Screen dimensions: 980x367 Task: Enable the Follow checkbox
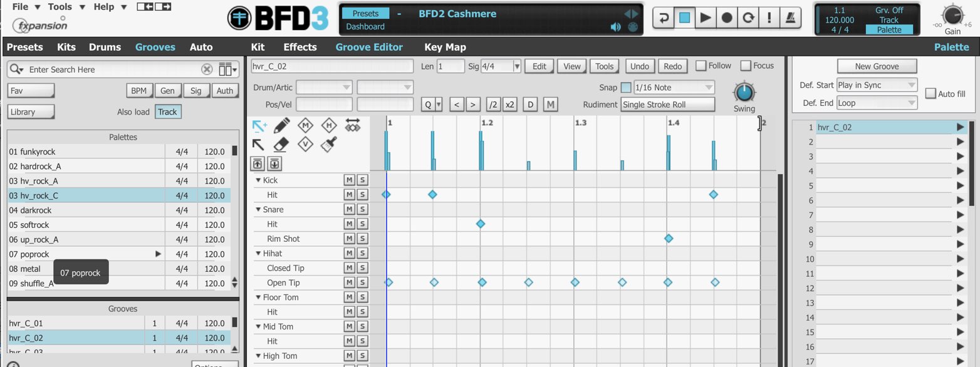tap(701, 66)
